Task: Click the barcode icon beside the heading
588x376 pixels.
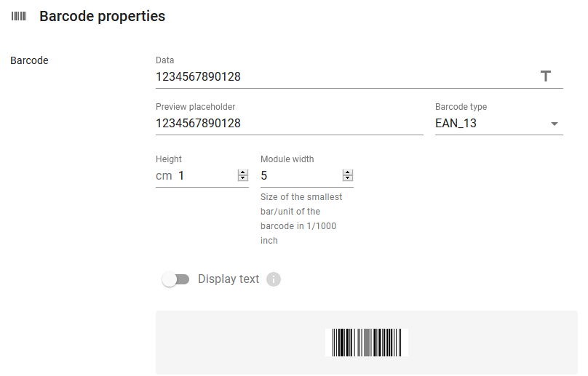Action: point(19,16)
